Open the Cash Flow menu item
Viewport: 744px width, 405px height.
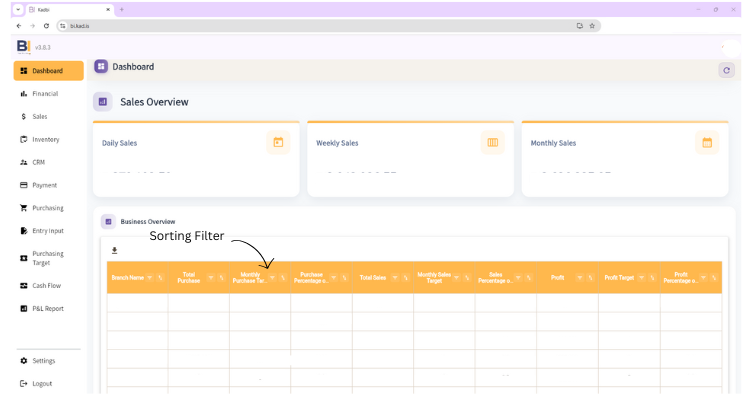(x=46, y=285)
